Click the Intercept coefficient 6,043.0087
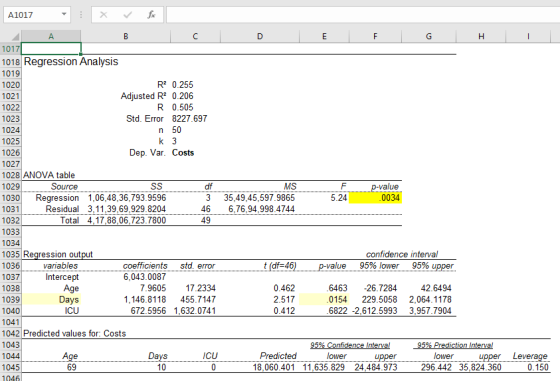This screenshot has height=381, width=560. 145,277
